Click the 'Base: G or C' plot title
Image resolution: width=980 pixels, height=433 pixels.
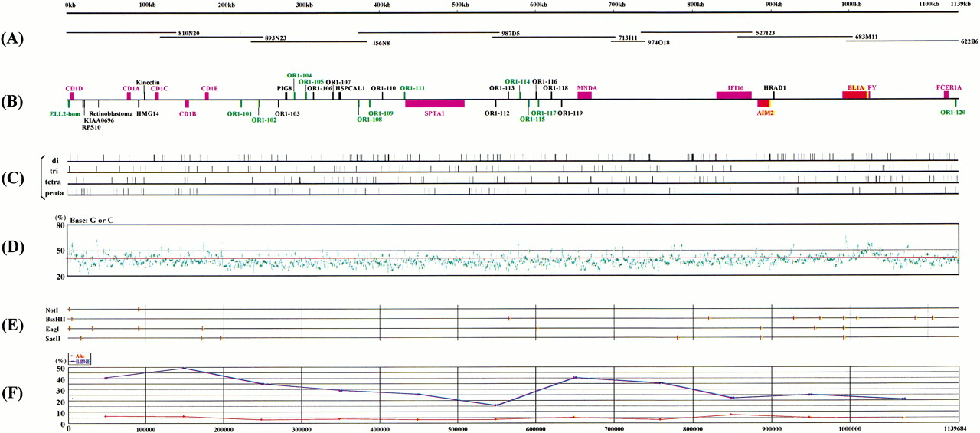[96, 220]
